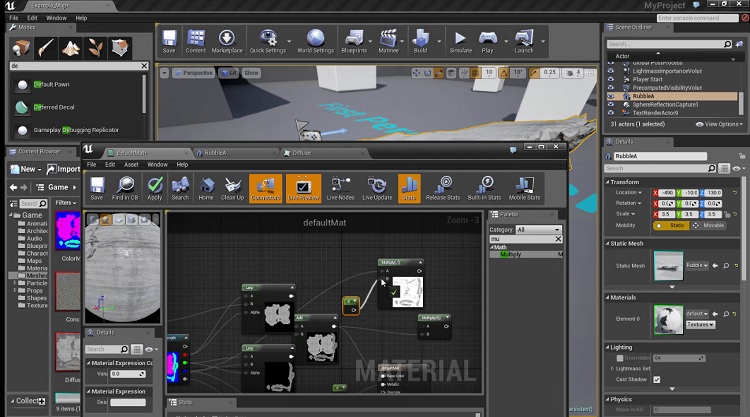Image resolution: width=750 pixels, height=417 pixels.
Task: Click the Element 0 material thumbnail
Action: coord(668,319)
